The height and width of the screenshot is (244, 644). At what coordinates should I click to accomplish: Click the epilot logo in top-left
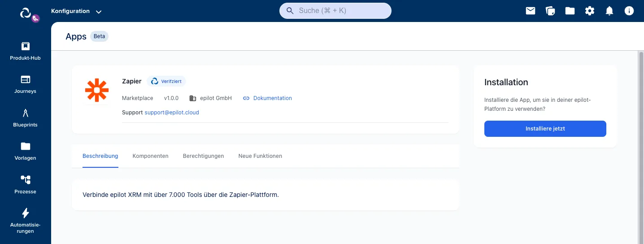[x=26, y=13]
